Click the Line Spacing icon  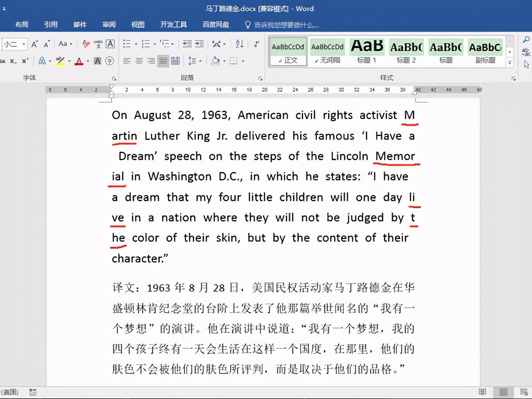coord(192,61)
